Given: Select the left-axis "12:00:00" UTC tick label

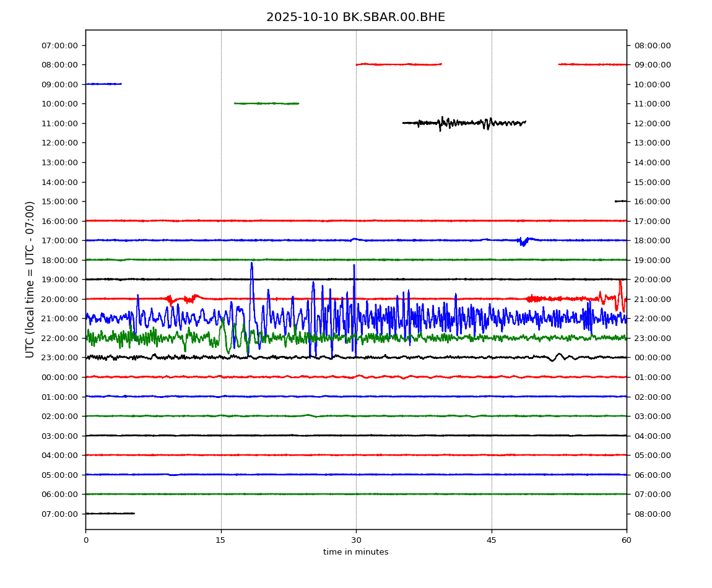Looking at the screenshot, I should [x=61, y=143].
